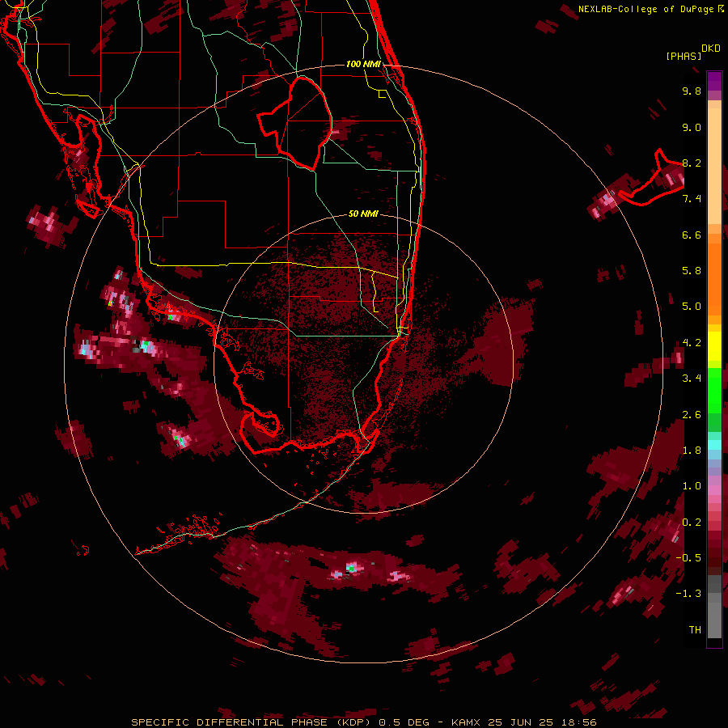Click the 7.4 legend value
728x728 pixels.
[692, 199]
